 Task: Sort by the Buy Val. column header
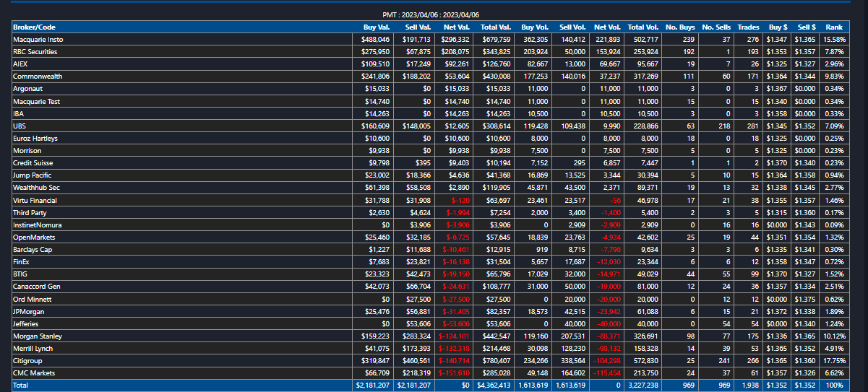pyautogui.click(x=372, y=27)
